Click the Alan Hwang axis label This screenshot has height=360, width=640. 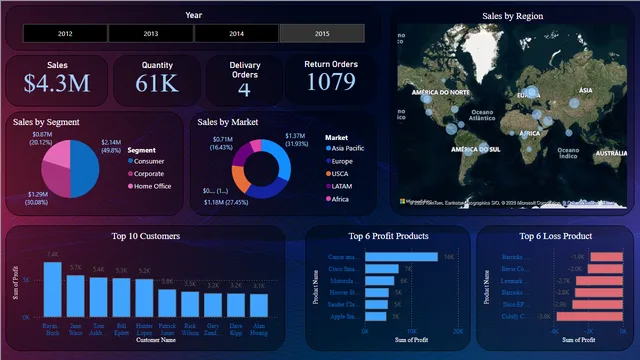(259, 329)
